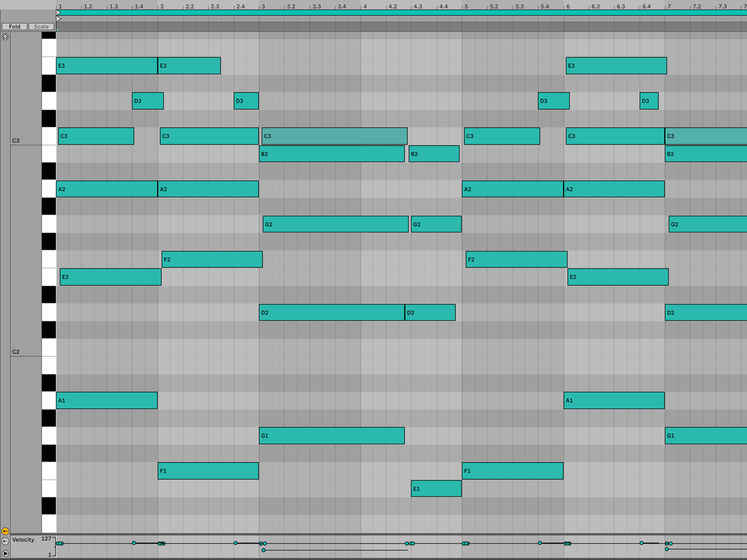Image resolution: width=747 pixels, height=560 pixels.
Task: Click bar 3 on the time ruler
Action: click(x=263, y=6)
